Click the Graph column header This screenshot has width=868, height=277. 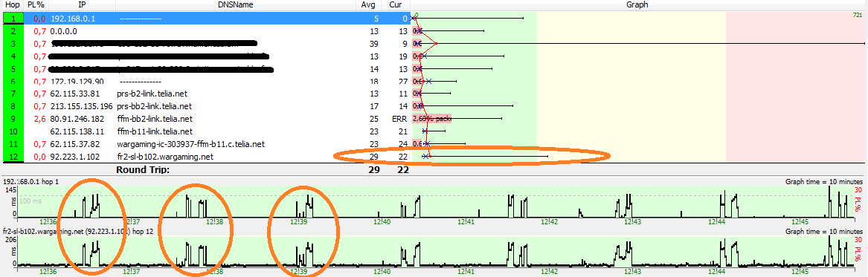(x=637, y=4)
